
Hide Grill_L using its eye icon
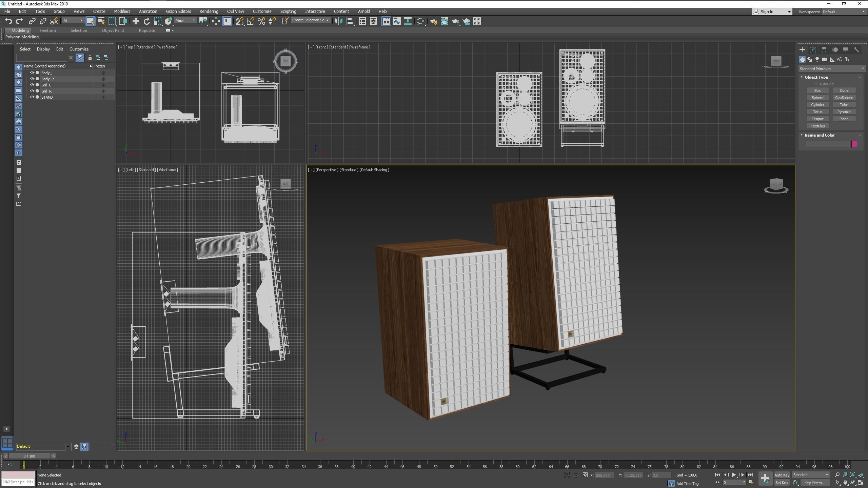click(32, 85)
